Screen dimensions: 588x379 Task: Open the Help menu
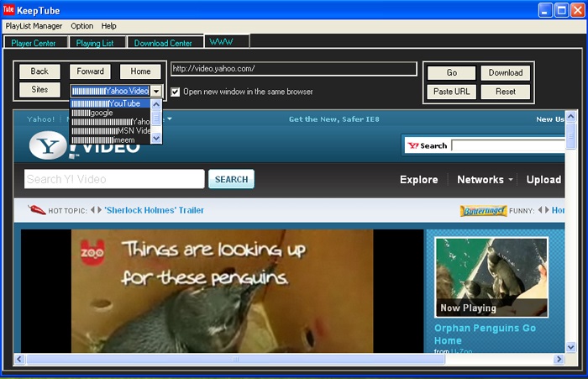[108, 26]
